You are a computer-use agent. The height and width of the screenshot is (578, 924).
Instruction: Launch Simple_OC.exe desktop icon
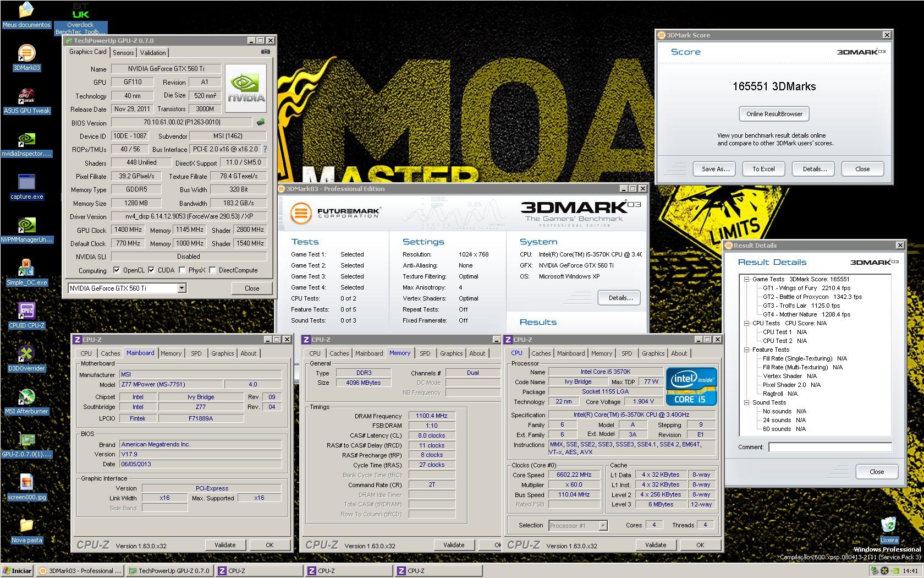click(26, 272)
